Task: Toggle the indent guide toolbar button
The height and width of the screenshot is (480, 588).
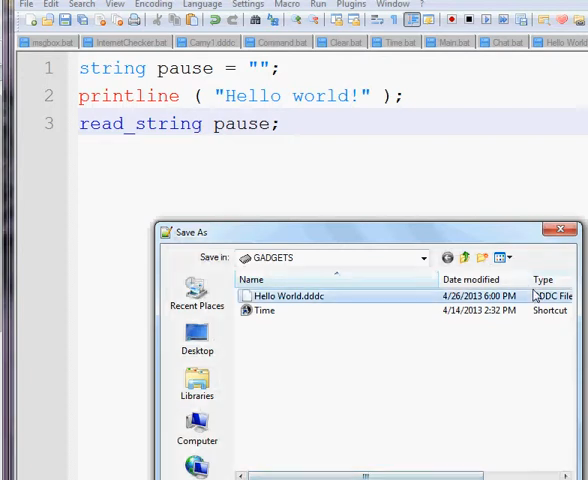Action: pyautogui.click(x=412, y=20)
